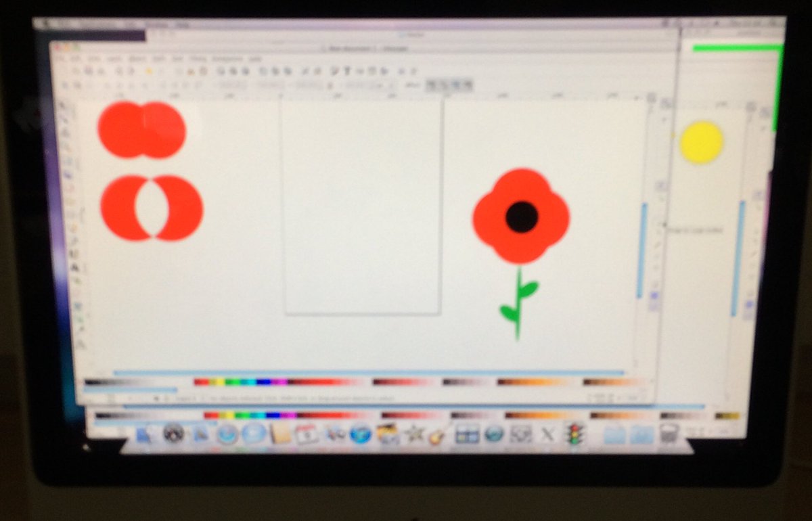Click the vertical canvas scrollbar

click(641, 250)
